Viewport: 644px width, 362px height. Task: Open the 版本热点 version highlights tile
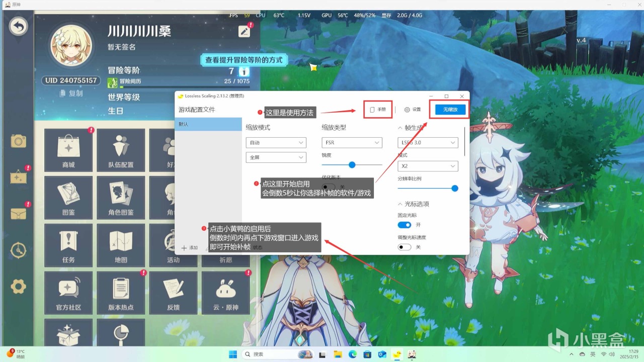click(121, 293)
